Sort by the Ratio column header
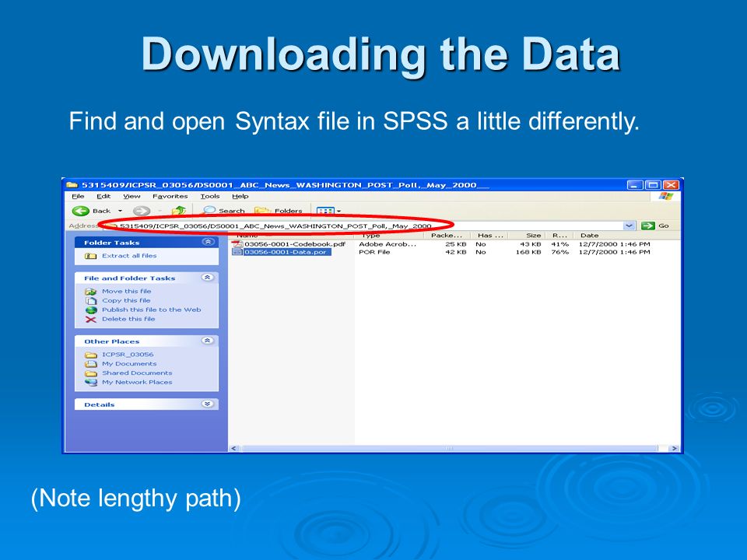The height and width of the screenshot is (560, 747). point(559,235)
